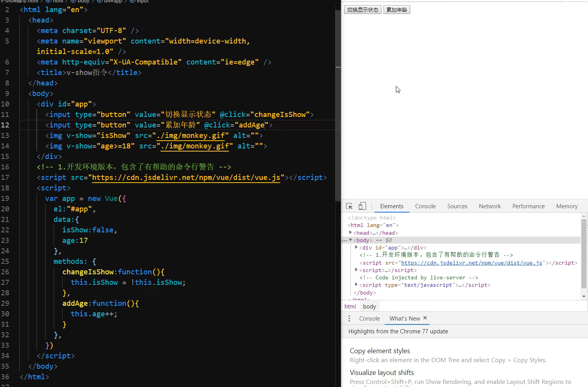Image resolution: width=588 pixels, height=387 pixels.
Task: Open the body element ellipsis actions
Action: coord(345,241)
